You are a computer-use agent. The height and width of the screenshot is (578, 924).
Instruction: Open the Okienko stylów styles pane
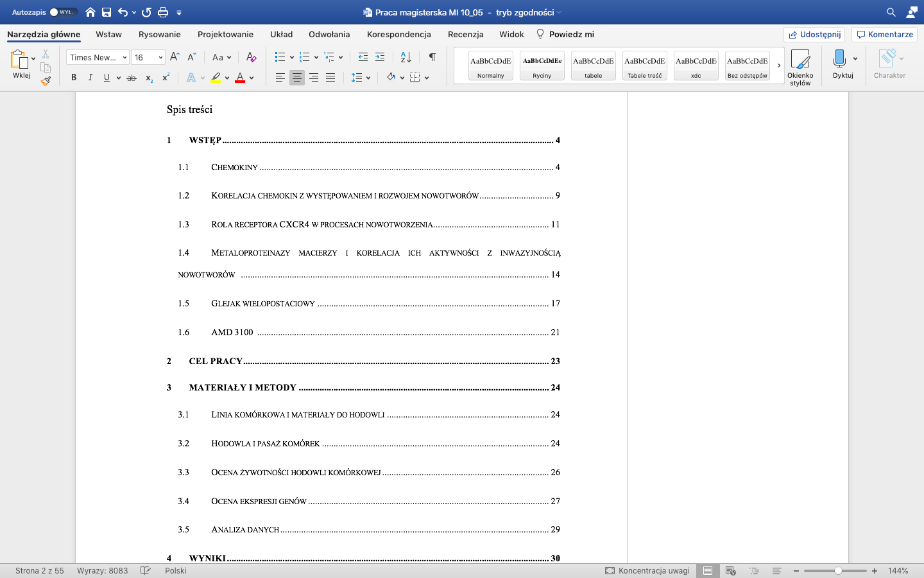tap(800, 67)
